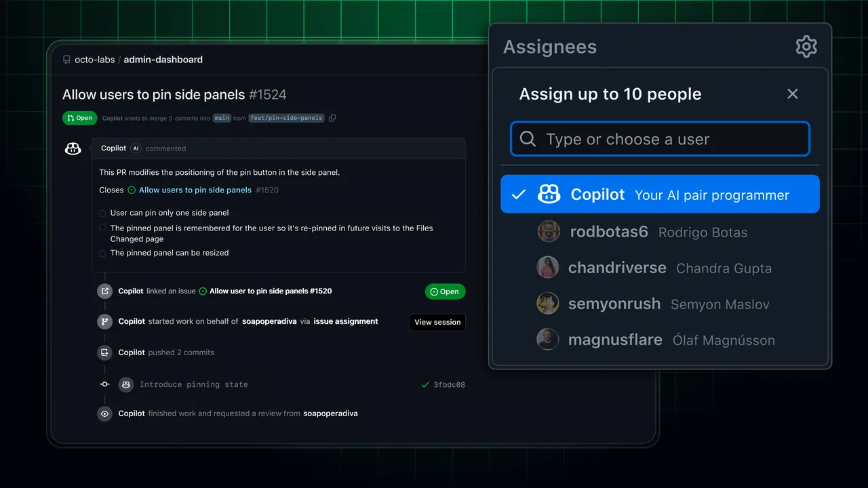
Task: Open the admin-dashboard repository link
Action: coord(163,60)
